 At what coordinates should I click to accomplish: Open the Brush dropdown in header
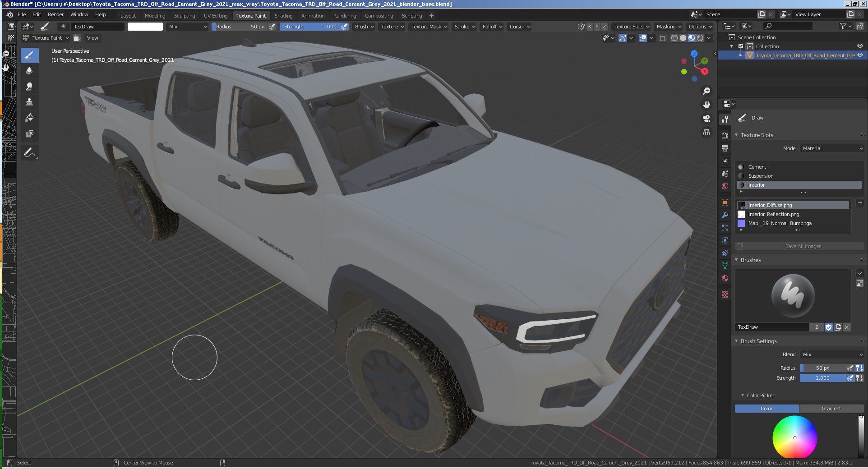click(x=364, y=27)
